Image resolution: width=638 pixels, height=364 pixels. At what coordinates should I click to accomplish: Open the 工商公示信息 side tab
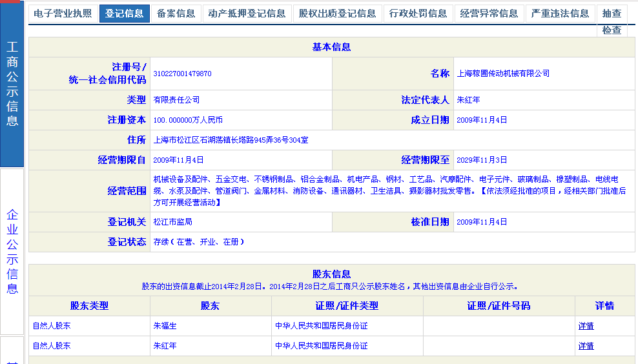coord(12,84)
